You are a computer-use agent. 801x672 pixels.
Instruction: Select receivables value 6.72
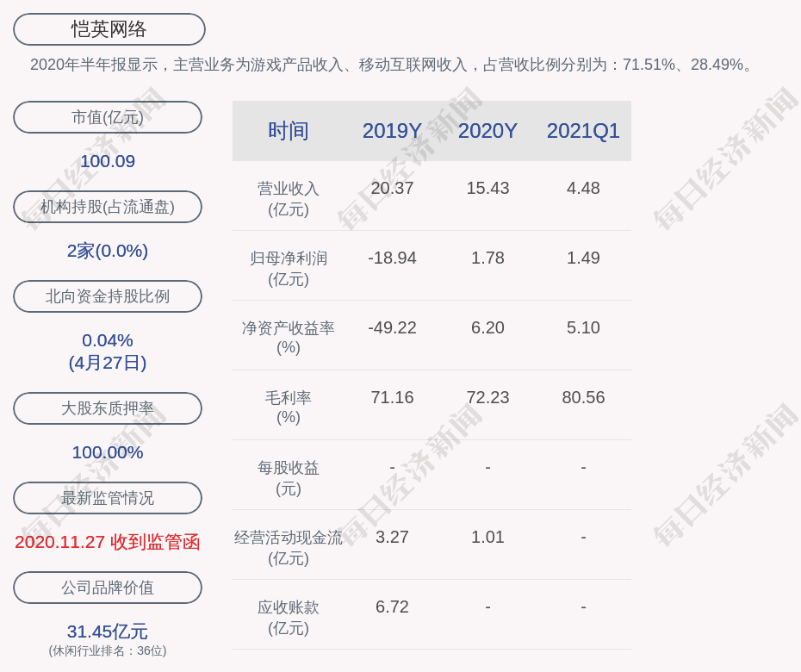(393, 607)
